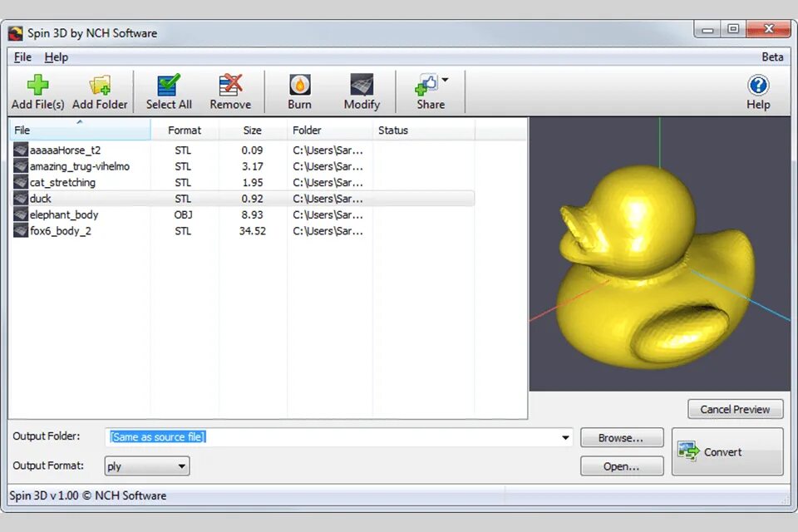This screenshot has width=798, height=532.
Task: Click the Folder column header
Action: coord(330,130)
